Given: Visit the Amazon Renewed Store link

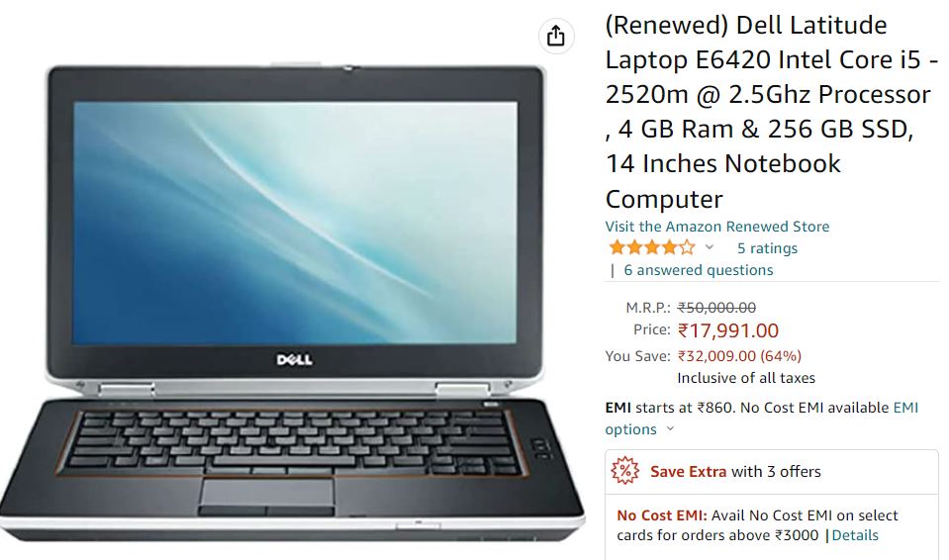Looking at the screenshot, I should (717, 227).
